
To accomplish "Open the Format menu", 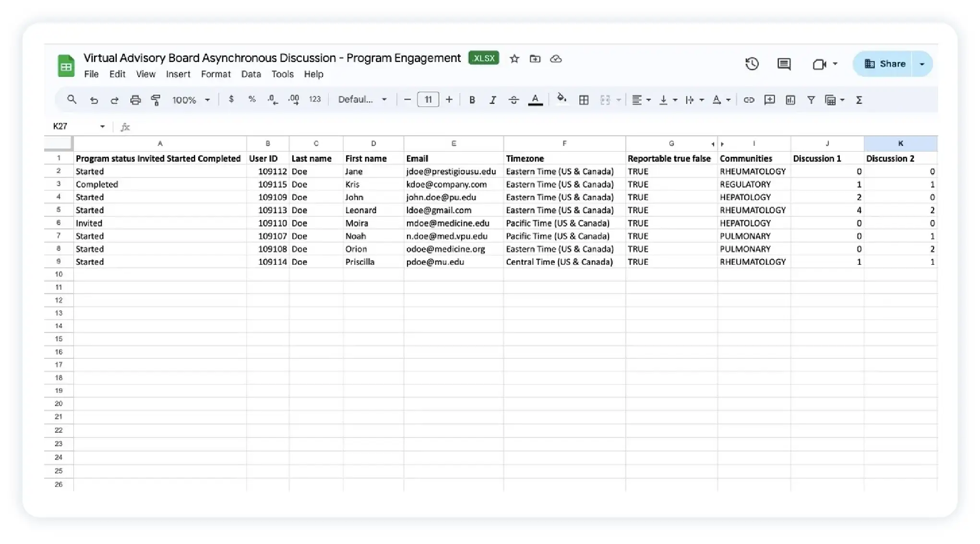I will click(x=215, y=74).
